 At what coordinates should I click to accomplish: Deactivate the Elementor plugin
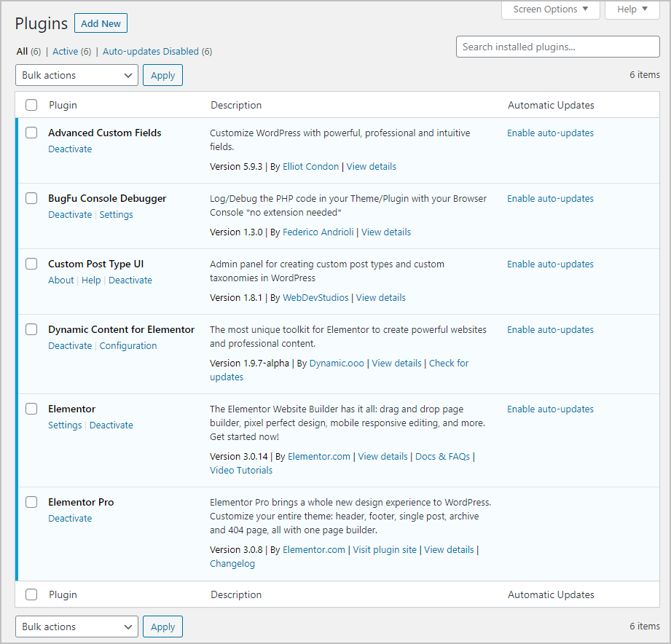111,425
